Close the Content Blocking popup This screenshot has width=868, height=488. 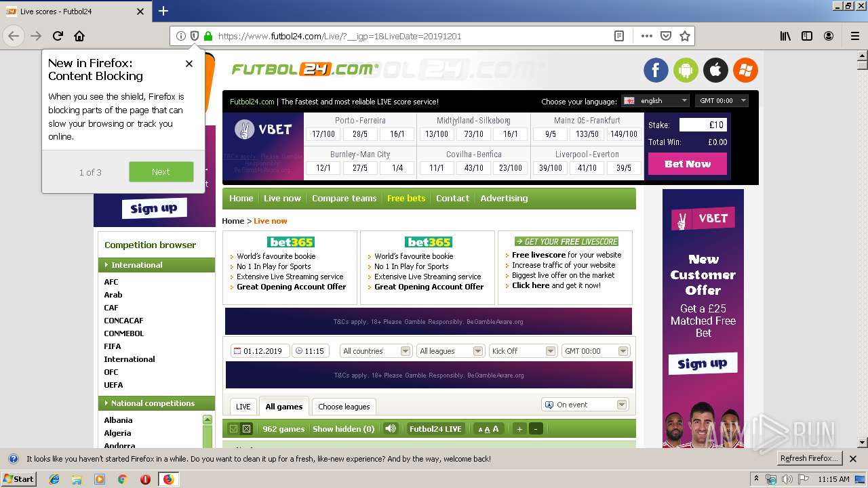(x=189, y=64)
